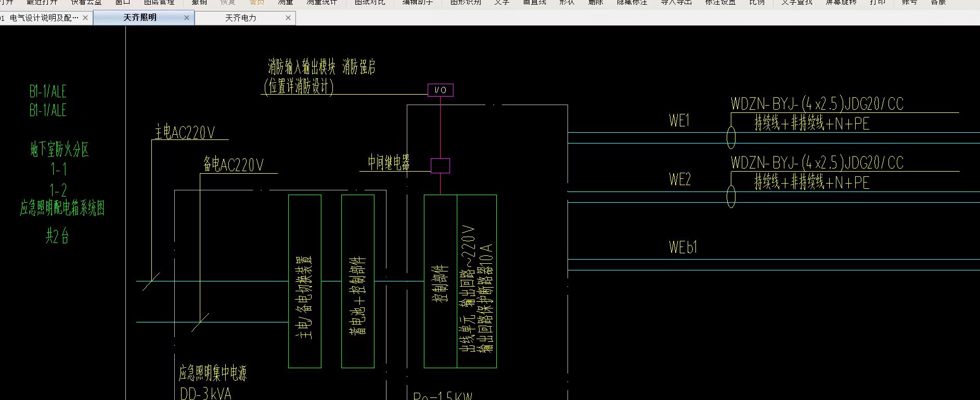Click the (位置详消防设计) note
980x400 pixels.
(x=299, y=86)
